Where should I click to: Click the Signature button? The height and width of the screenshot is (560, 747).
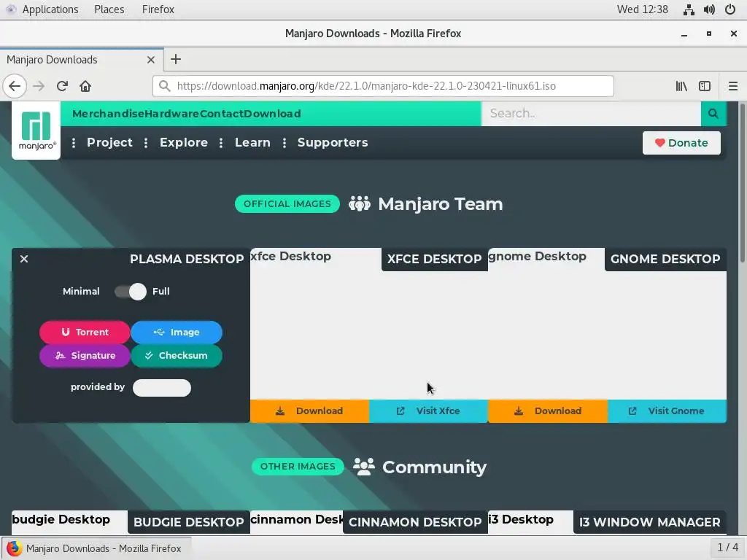pyautogui.click(x=85, y=356)
